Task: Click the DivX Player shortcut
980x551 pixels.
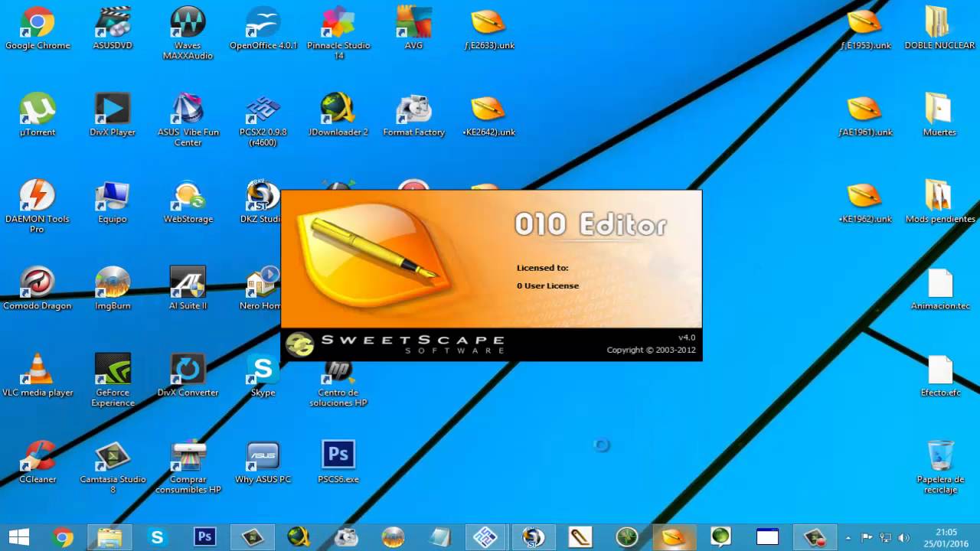Action: [113, 115]
